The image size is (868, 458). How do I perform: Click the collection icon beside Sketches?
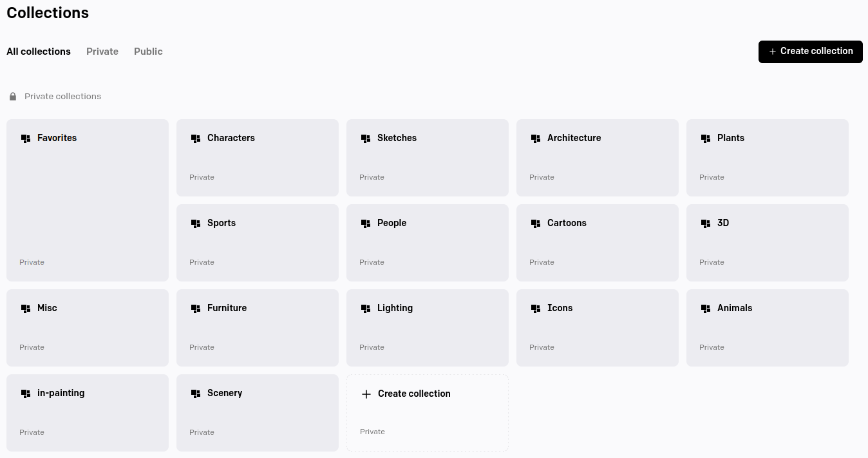366,138
